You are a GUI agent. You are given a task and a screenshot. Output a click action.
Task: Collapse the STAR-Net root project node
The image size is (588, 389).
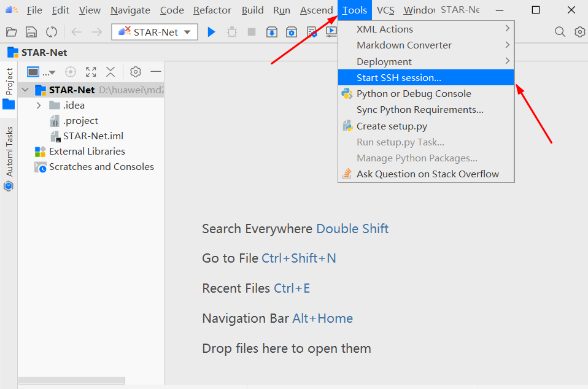25,90
